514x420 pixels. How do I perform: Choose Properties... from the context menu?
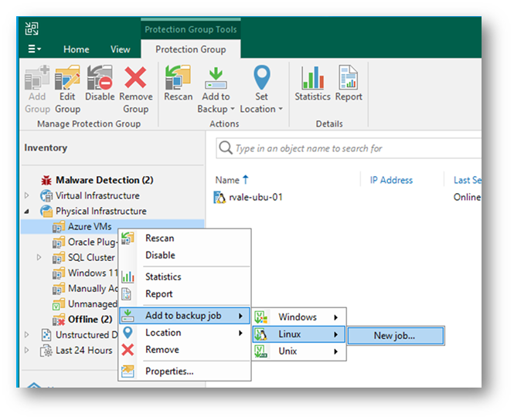pos(169,371)
